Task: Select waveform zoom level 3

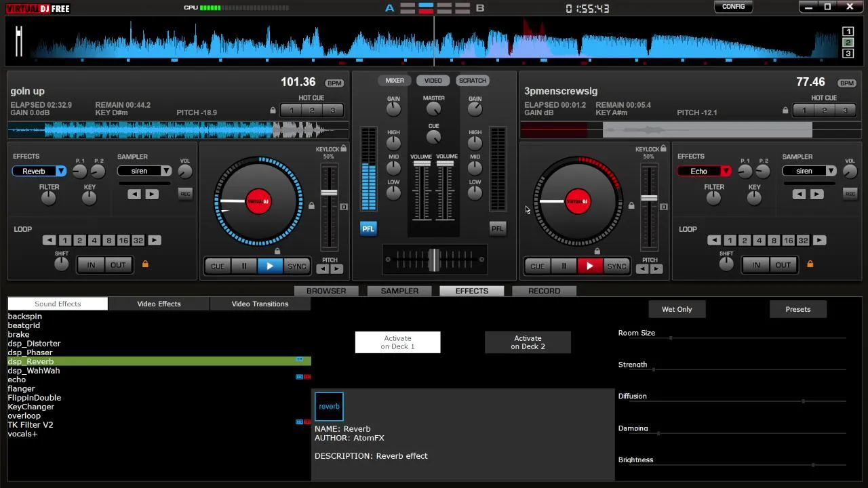Action: click(x=848, y=54)
